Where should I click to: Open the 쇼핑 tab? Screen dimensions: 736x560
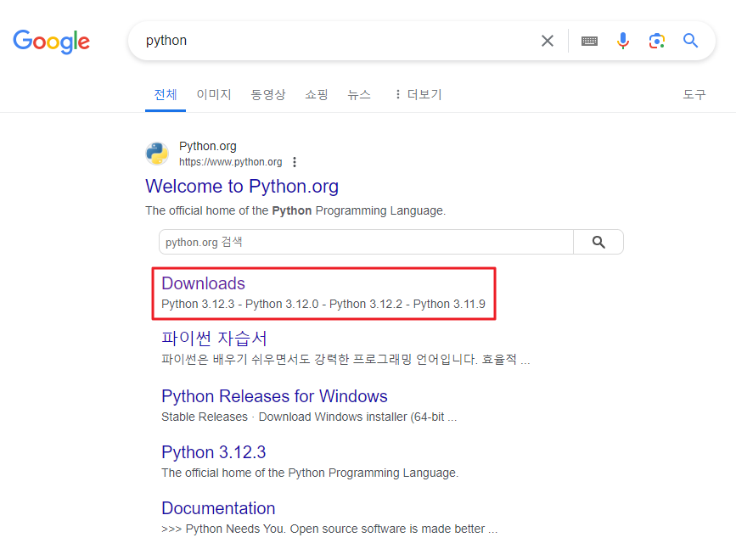[317, 95]
